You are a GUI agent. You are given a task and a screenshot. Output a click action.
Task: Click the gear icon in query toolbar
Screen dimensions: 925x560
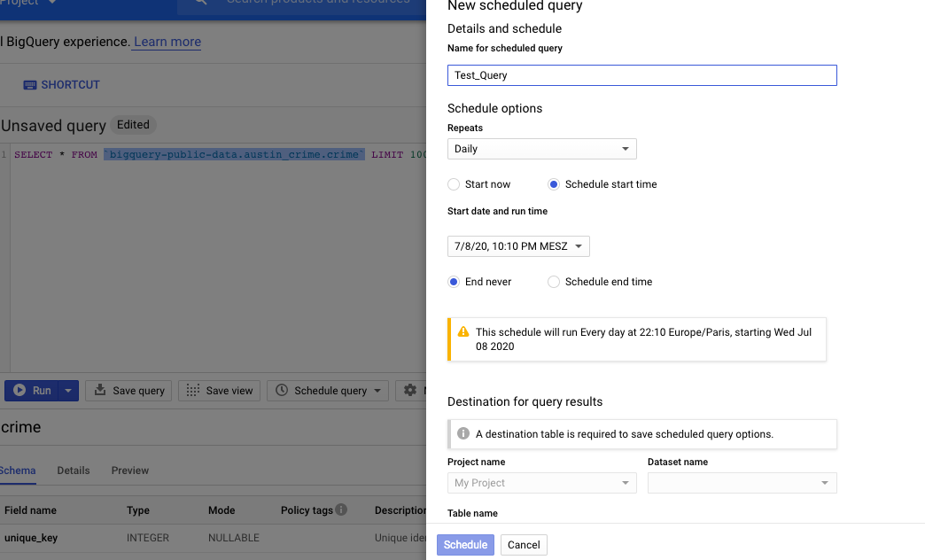[x=409, y=391]
